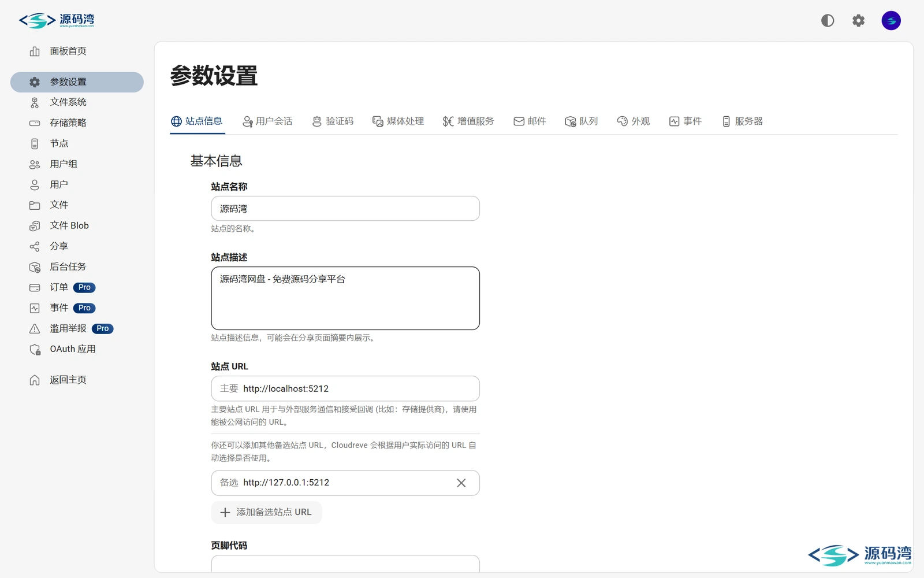Click the 分享 share icon

tap(35, 247)
